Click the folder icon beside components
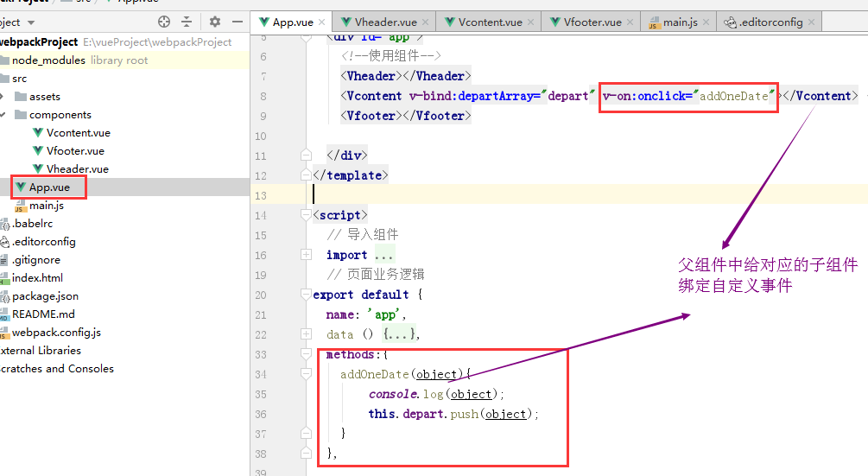Screen dimensions: 868x476 pos(21,115)
